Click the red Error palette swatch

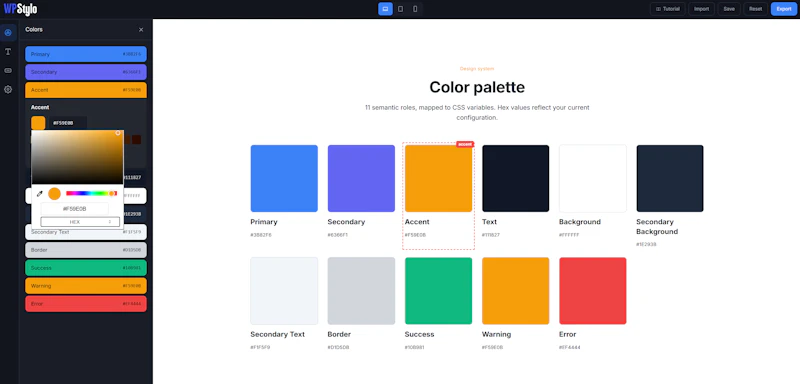(592, 291)
